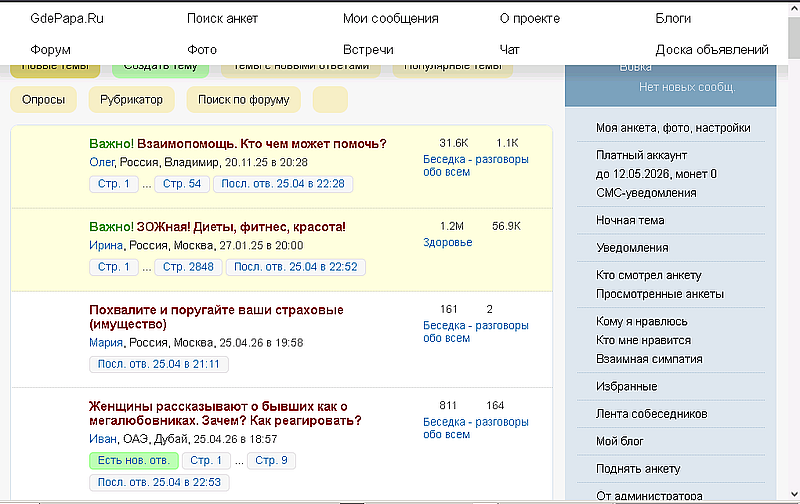Jump to last reply 25.04 в 22:53
Screen dimensions: 800x504
[159, 483]
